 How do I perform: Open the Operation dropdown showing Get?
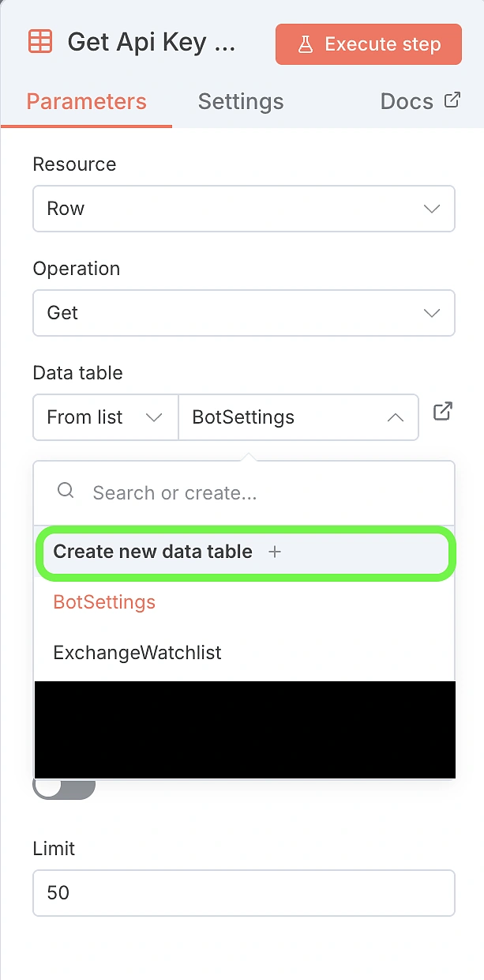[243, 313]
